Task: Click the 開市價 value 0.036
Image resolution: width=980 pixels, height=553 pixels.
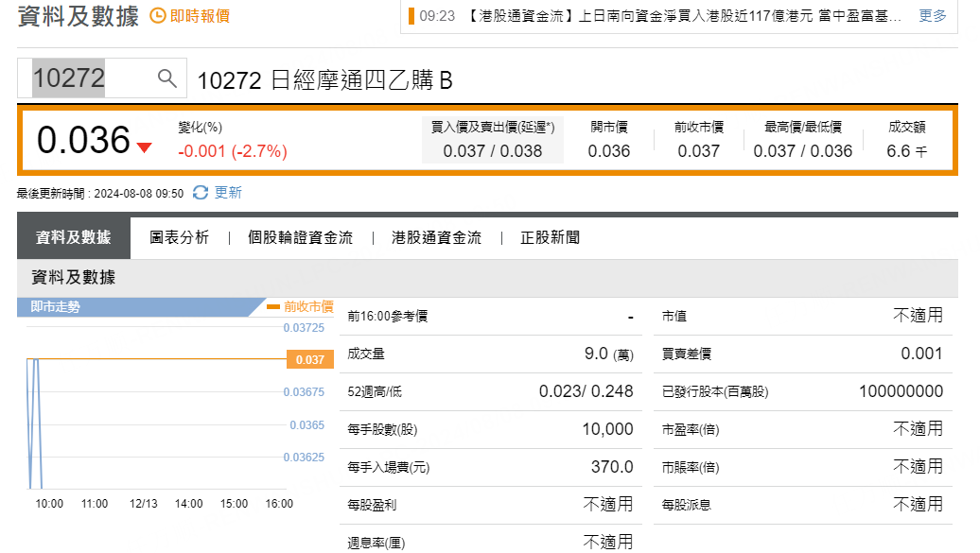Action: (609, 151)
